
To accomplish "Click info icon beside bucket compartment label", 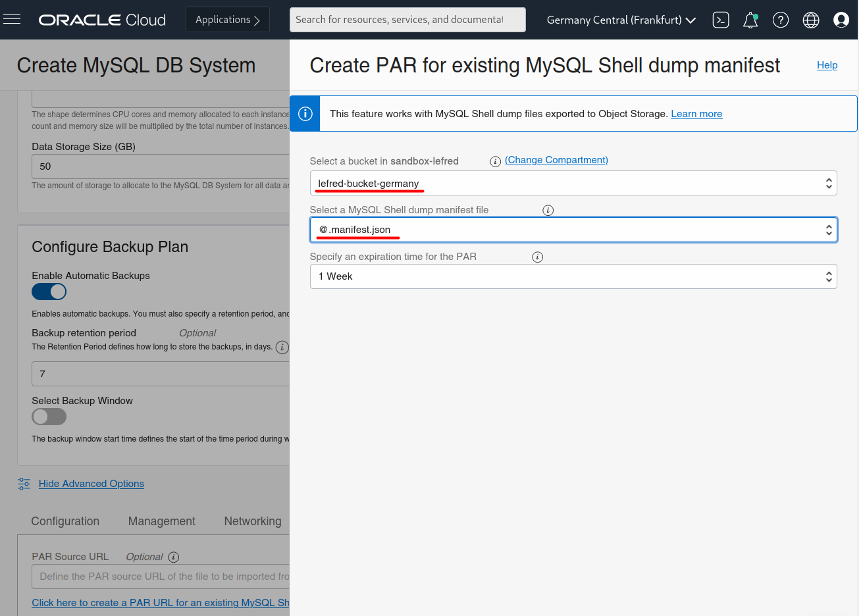I will pos(496,161).
